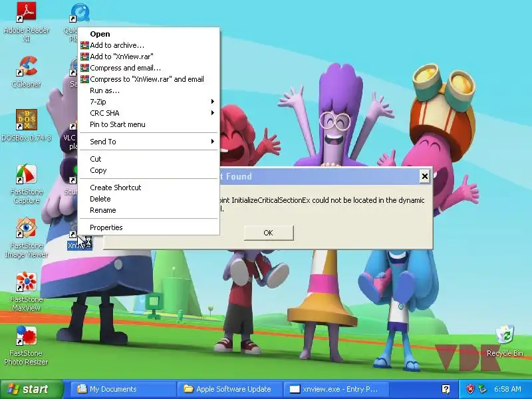Viewport: 532px width, 399px height.
Task: Switch to My Documents taskbar button
Action: point(123,389)
